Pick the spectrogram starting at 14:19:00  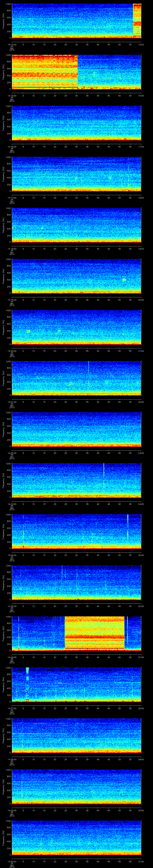77,276
